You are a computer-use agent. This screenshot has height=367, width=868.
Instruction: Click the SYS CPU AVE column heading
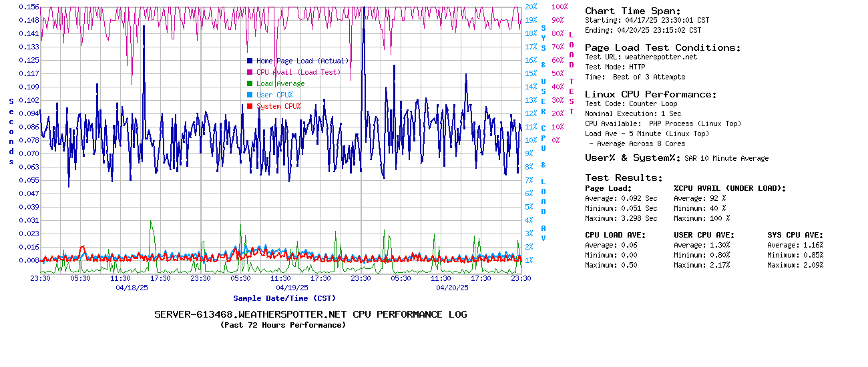pos(795,235)
